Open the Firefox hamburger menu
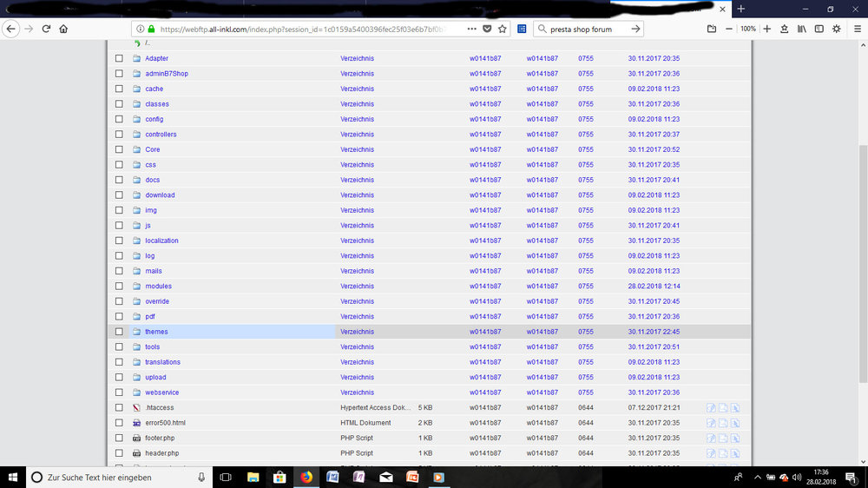The width and height of the screenshot is (868, 488). coord(858,29)
